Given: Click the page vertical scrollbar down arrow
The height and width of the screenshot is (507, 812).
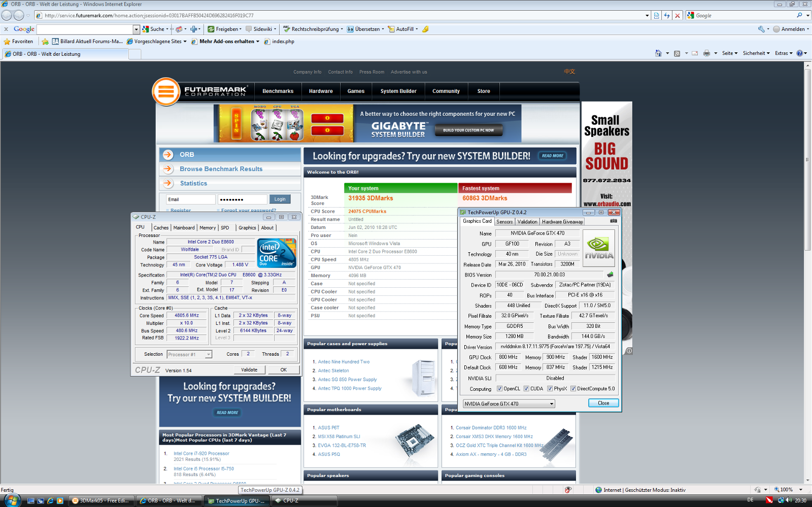Looking at the screenshot, I should point(808,480).
